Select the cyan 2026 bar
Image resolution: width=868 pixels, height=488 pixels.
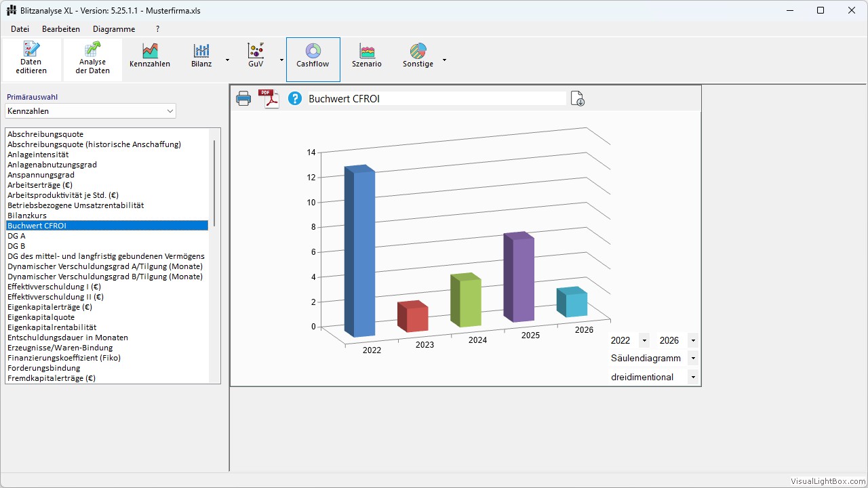(572, 302)
